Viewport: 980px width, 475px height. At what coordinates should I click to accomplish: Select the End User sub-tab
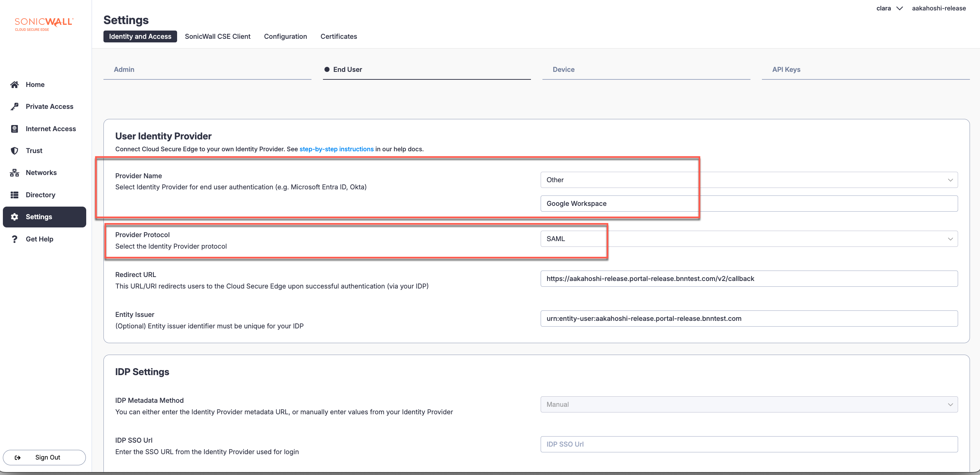click(x=426, y=70)
